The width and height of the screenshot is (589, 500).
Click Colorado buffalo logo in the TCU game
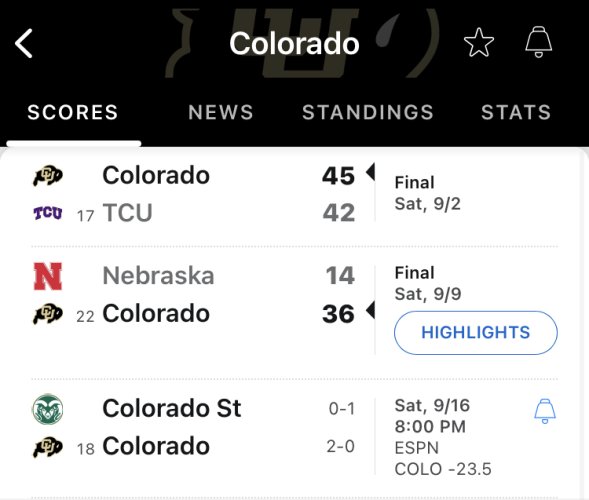[48, 175]
